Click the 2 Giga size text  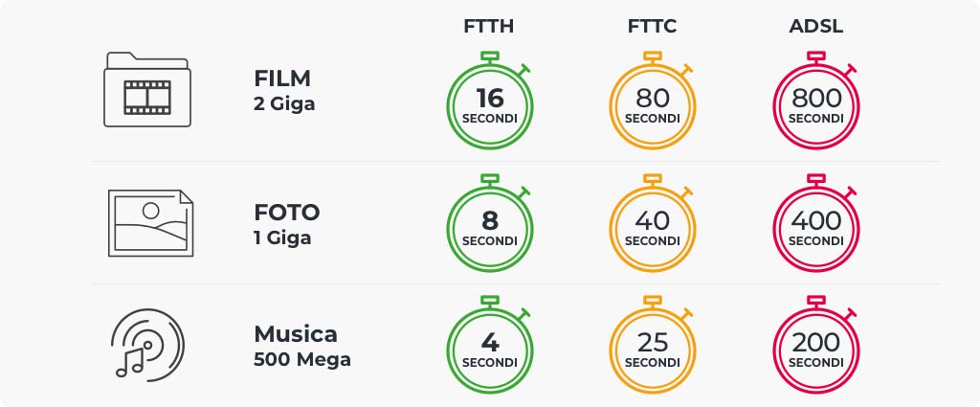(x=283, y=104)
